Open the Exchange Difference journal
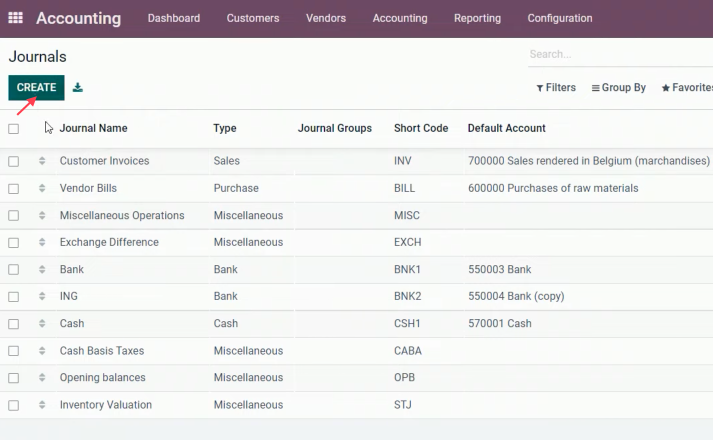 [x=109, y=242]
